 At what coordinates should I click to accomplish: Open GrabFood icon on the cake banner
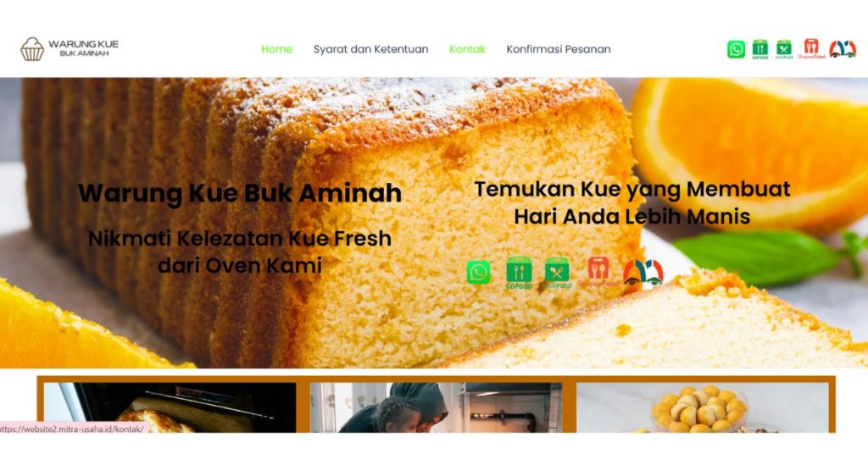pyautogui.click(x=557, y=273)
